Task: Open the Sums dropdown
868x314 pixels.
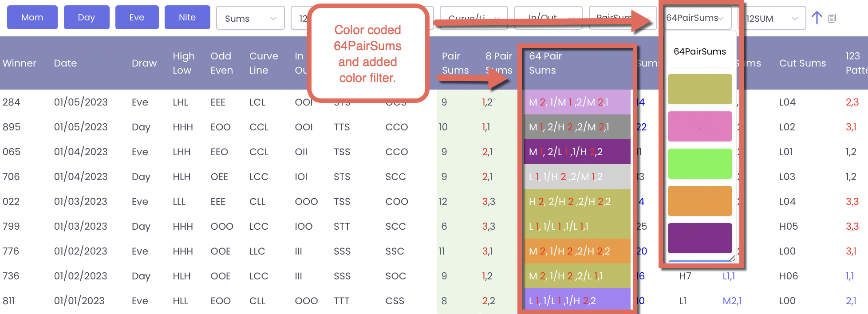Action: coord(250,18)
